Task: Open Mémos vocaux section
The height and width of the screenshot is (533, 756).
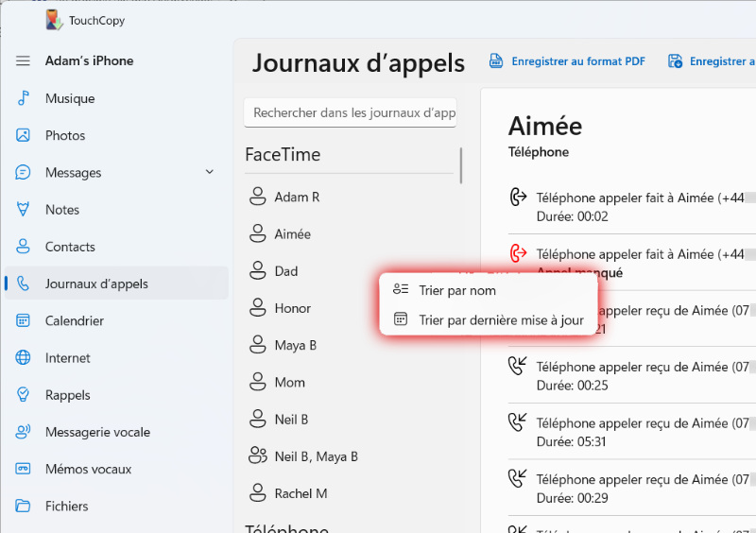Action: click(88, 469)
